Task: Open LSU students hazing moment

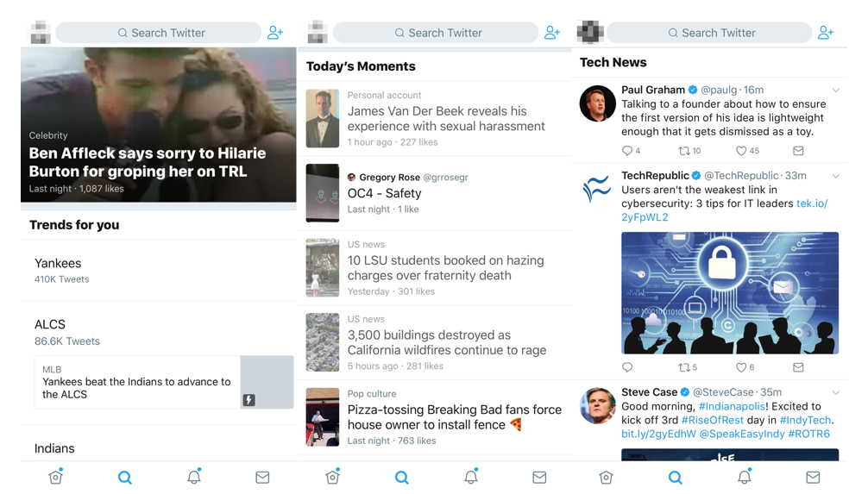Action: pos(435,268)
